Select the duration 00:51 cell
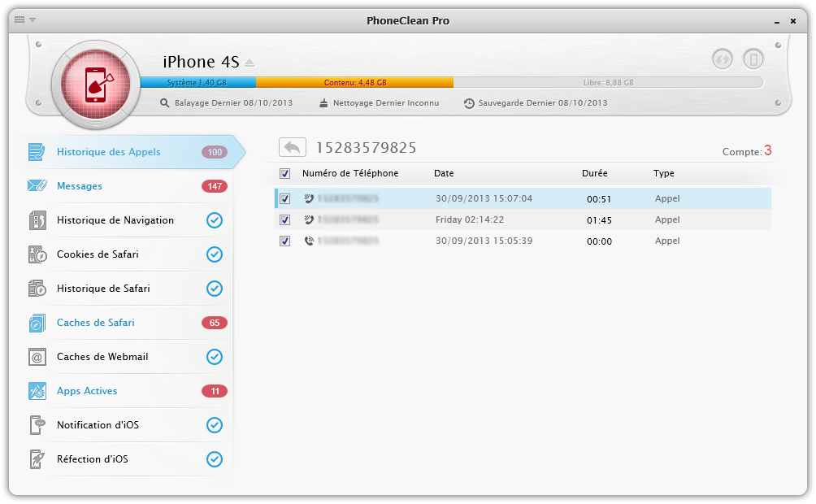The image size is (816, 504). (x=599, y=199)
